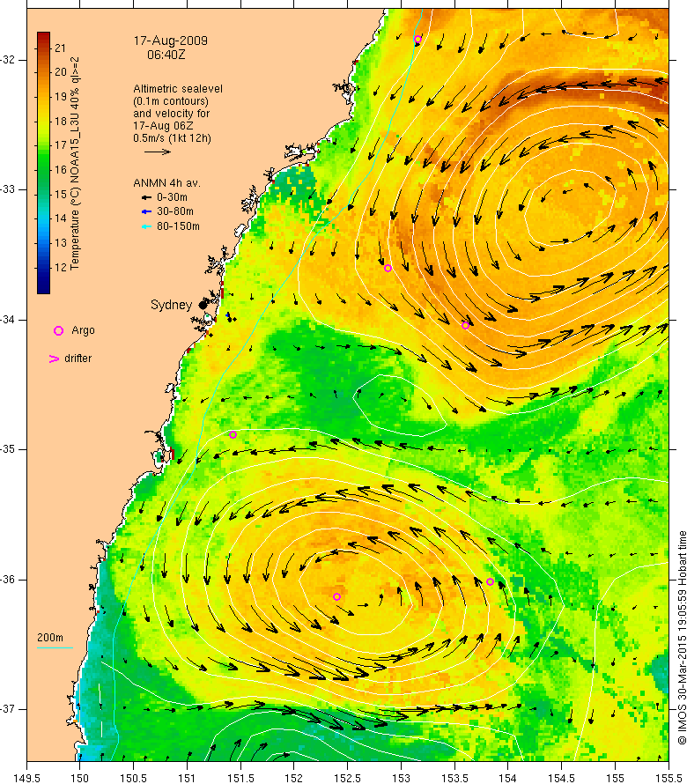Click the 0.5m/s velocity scale arrow
The height and width of the screenshot is (784, 687).
click(x=158, y=152)
